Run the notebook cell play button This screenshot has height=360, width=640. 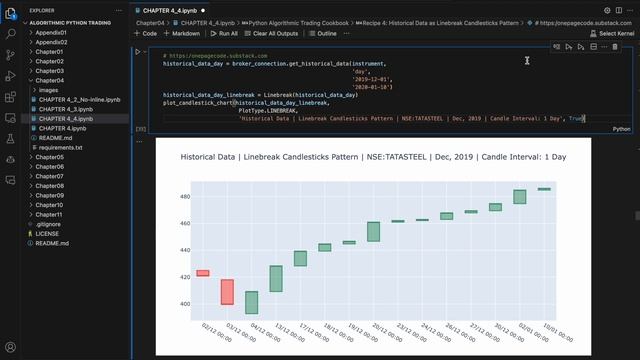(x=138, y=52)
